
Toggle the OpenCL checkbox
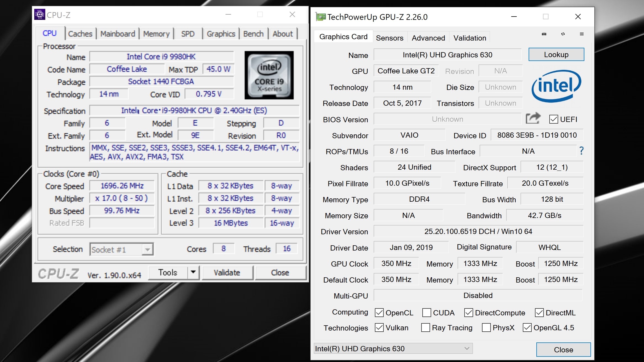379,313
